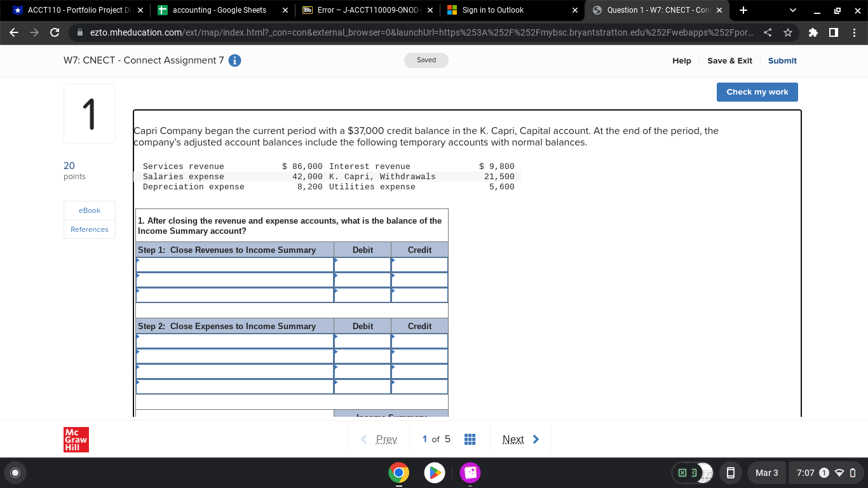Click the first Credit cell in Step 2
The width and height of the screenshot is (868, 488).
420,341
